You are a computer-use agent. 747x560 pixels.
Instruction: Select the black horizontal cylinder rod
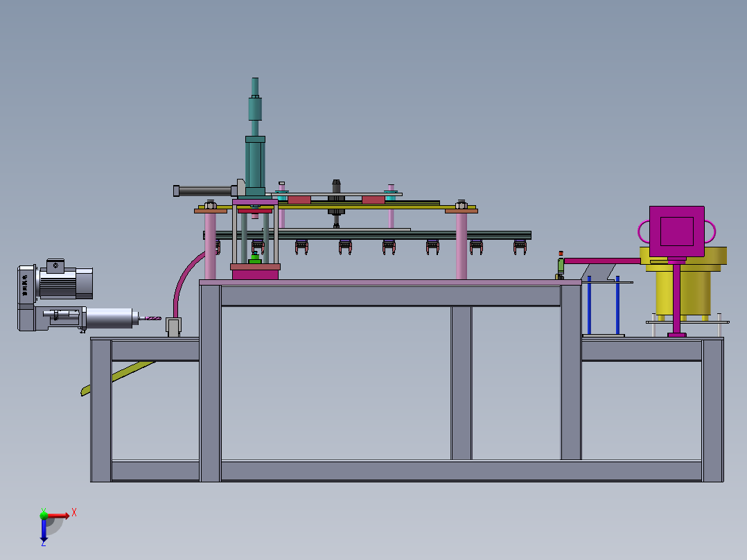pos(204,191)
